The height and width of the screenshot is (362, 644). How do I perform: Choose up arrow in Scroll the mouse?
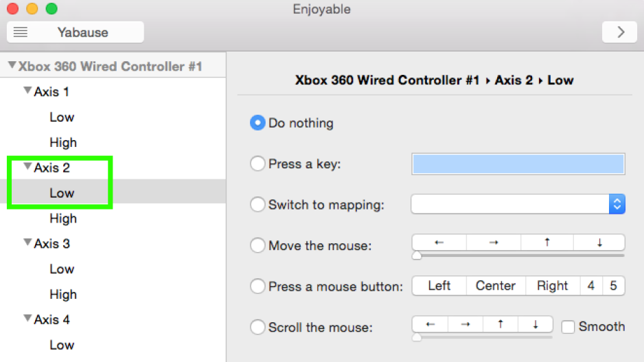[x=501, y=324]
